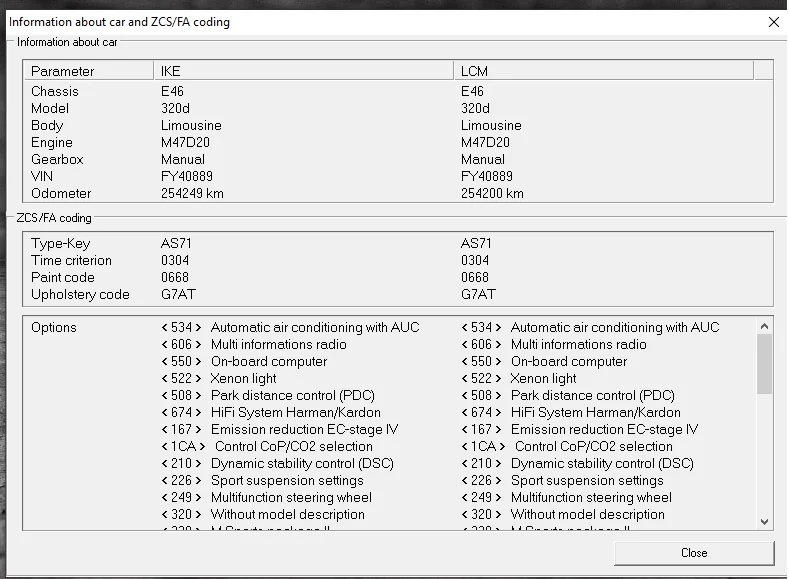Click the LCM column header

click(x=604, y=71)
